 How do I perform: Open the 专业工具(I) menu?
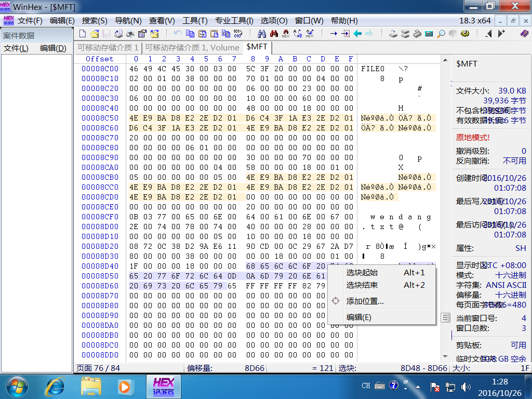coord(234,21)
